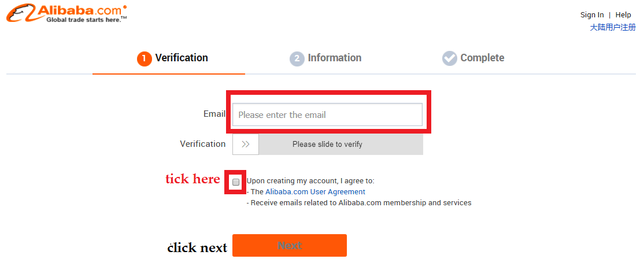Image resolution: width=644 pixels, height=270 pixels.
Task: Click the 'Receive emails related to Alibaba.com' text
Action: [x=359, y=202]
